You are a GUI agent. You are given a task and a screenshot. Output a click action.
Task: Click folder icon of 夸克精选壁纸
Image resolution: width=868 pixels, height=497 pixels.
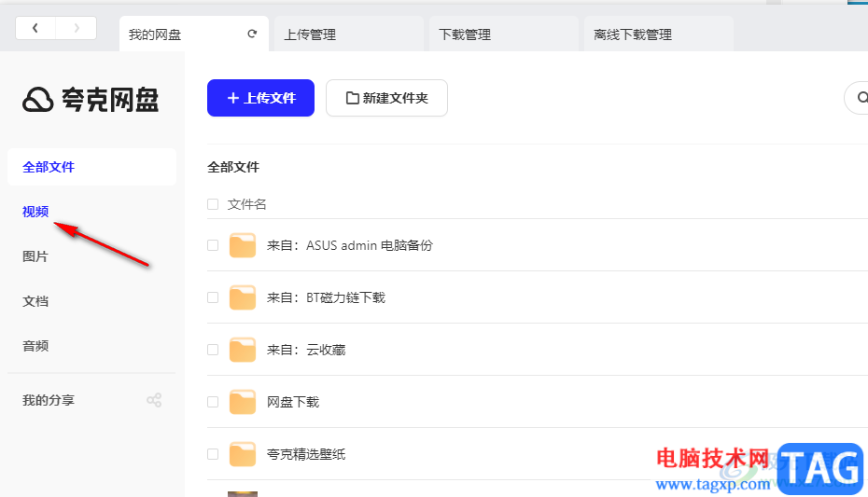point(243,454)
